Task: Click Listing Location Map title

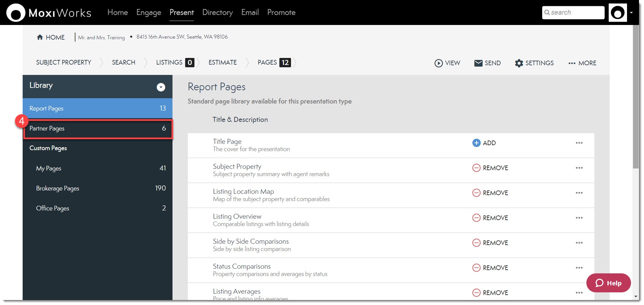Action: coord(243,191)
